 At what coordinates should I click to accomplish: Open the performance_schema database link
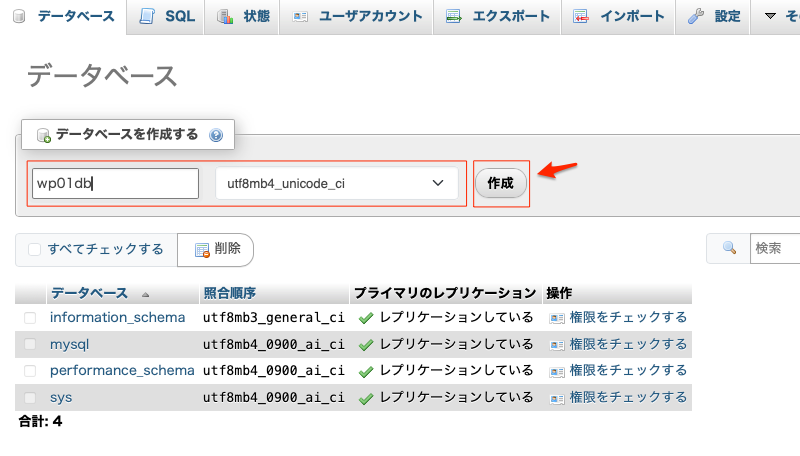point(121,371)
